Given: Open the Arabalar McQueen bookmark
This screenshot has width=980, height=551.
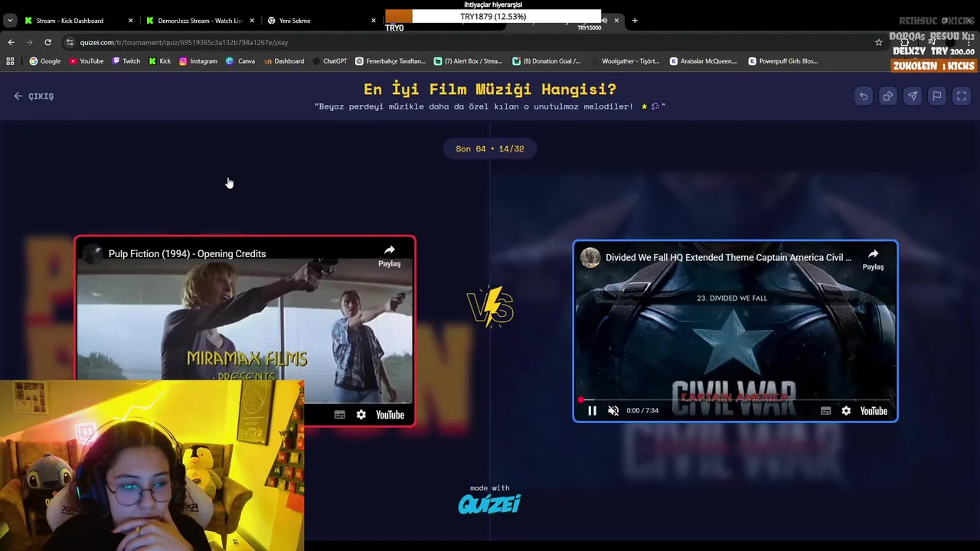Looking at the screenshot, I should click(704, 61).
